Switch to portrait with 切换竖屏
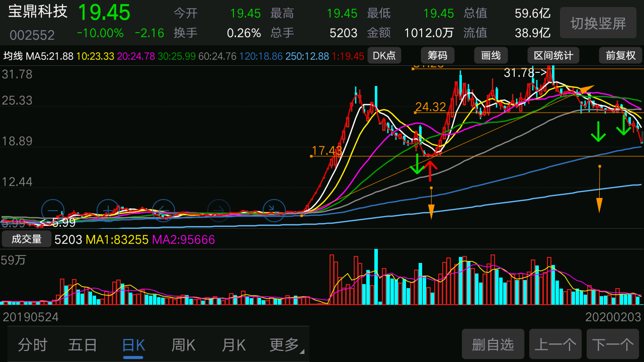Image resolution: width=644 pixels, height=362 pixels. tap(598, 23)
